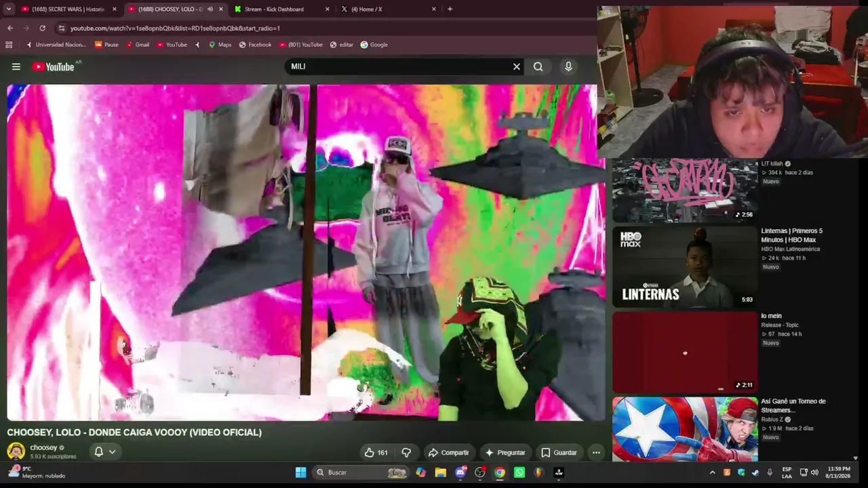Go to YouTube home via logo
The height and width of the screenshot is (488, 868).
(53, 66)
